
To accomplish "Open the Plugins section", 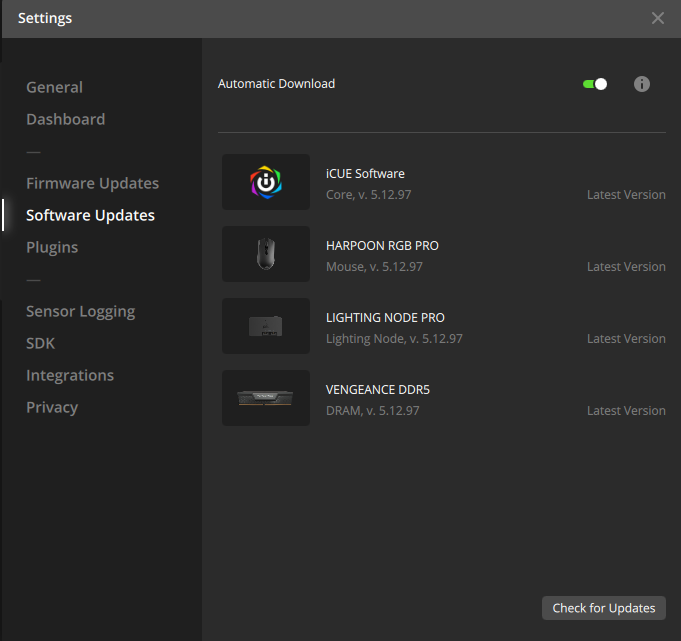I will point(52,247).
